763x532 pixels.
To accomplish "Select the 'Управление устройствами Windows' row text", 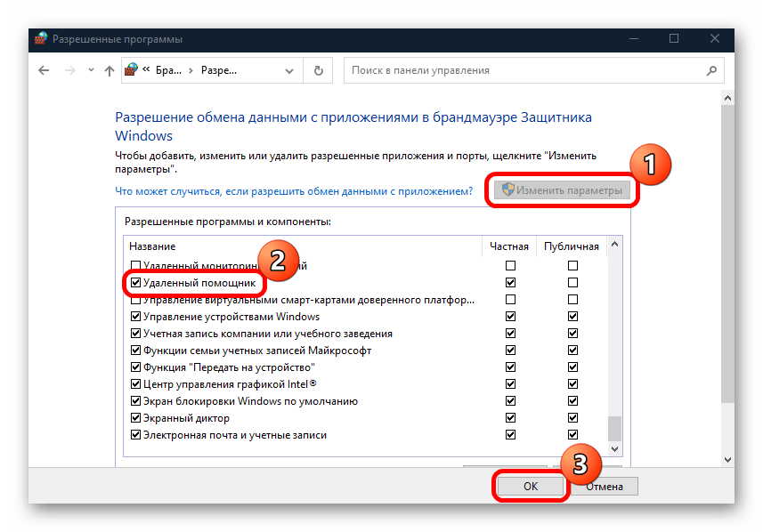I will click(231, 317).
